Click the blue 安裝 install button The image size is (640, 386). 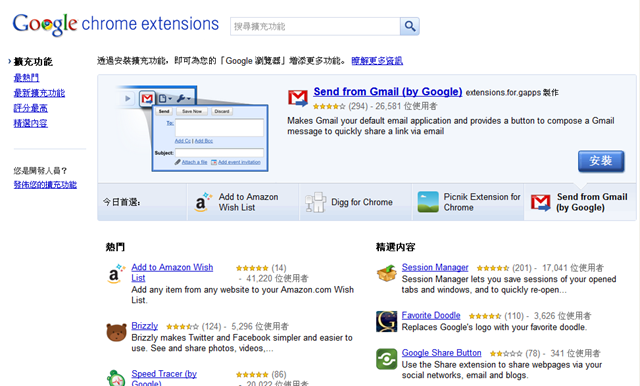tap(601, 161)
